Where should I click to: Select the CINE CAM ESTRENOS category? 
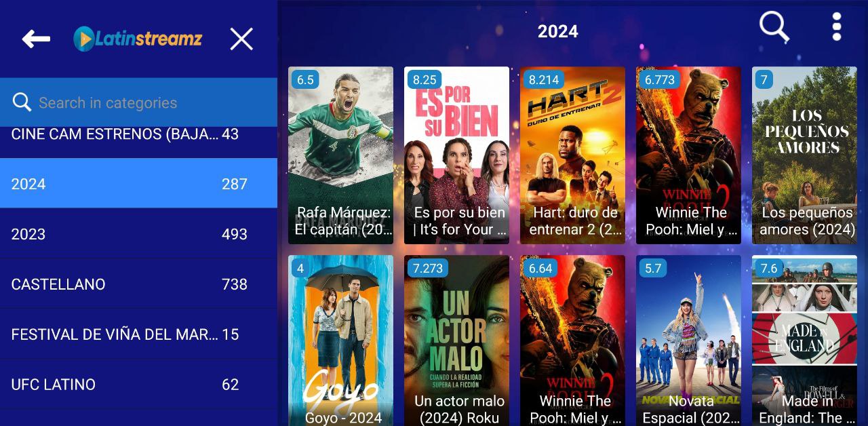(x=138, y=134)
